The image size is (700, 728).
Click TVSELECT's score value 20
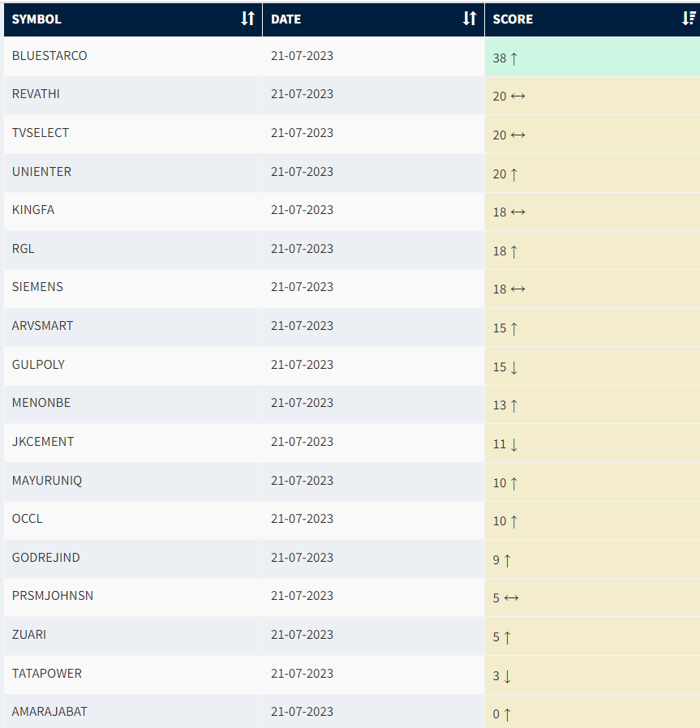pyautogui.click(x=500, y=135)
